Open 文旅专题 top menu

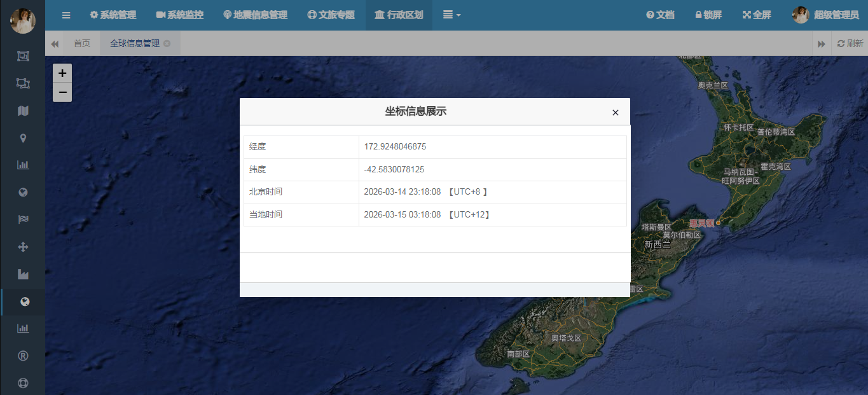pos(331,15)
